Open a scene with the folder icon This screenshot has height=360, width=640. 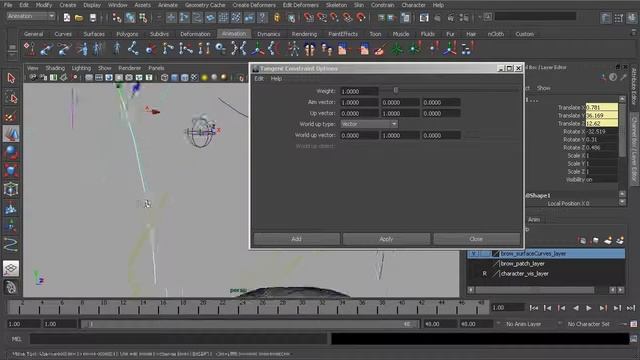pos(79,18)
